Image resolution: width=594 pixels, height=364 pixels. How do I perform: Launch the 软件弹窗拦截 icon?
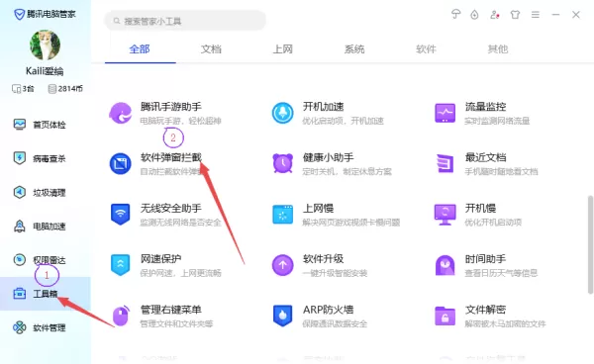click(x=121, y=163)
